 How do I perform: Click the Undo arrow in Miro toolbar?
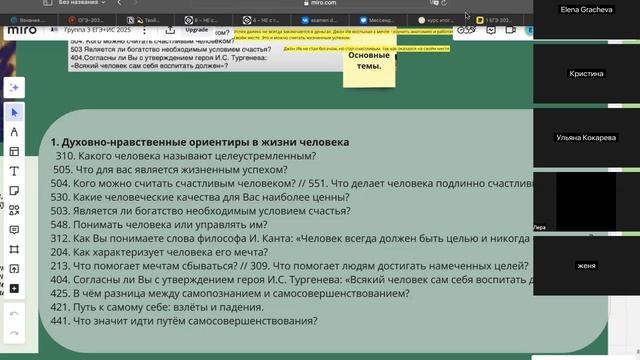14,314
